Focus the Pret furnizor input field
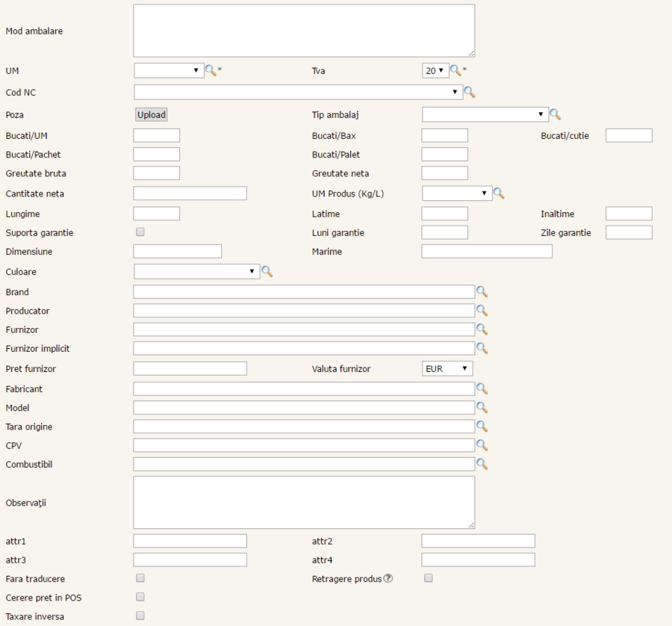This screenshot has height=626, width=672. point(190,368)
